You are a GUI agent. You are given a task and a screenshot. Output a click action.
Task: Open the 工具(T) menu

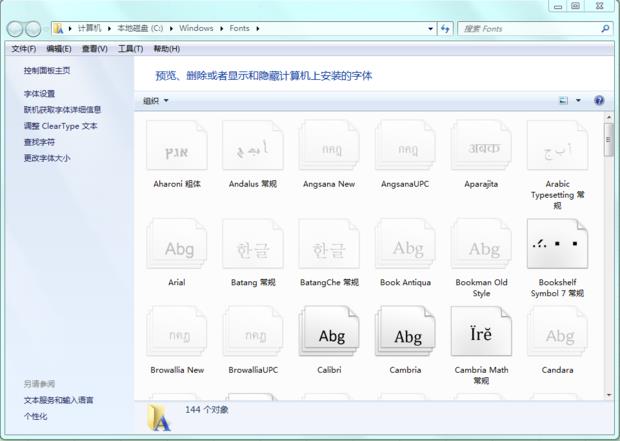coord(130,49)
